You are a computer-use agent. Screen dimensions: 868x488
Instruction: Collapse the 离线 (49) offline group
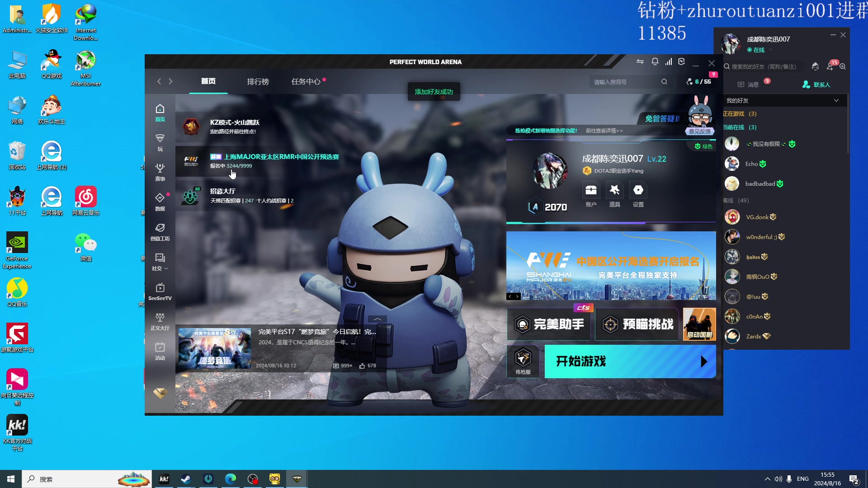(736, 201)
